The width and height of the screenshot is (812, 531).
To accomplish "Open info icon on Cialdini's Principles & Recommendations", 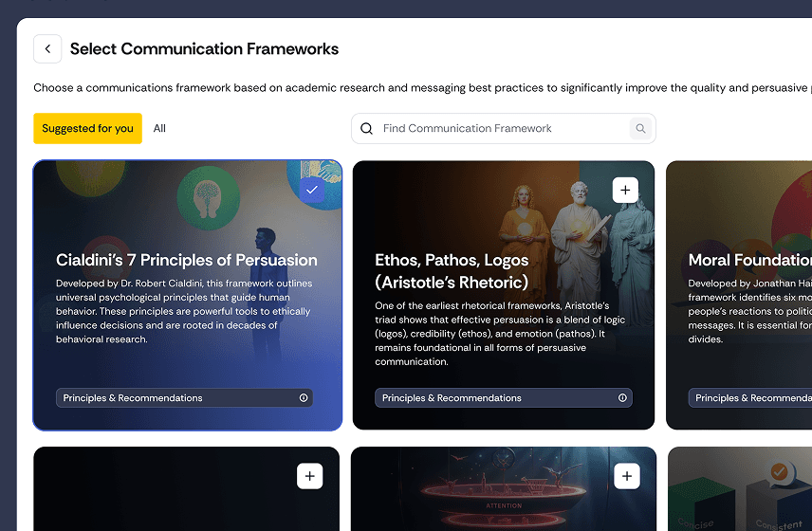I will click(304, 398).
